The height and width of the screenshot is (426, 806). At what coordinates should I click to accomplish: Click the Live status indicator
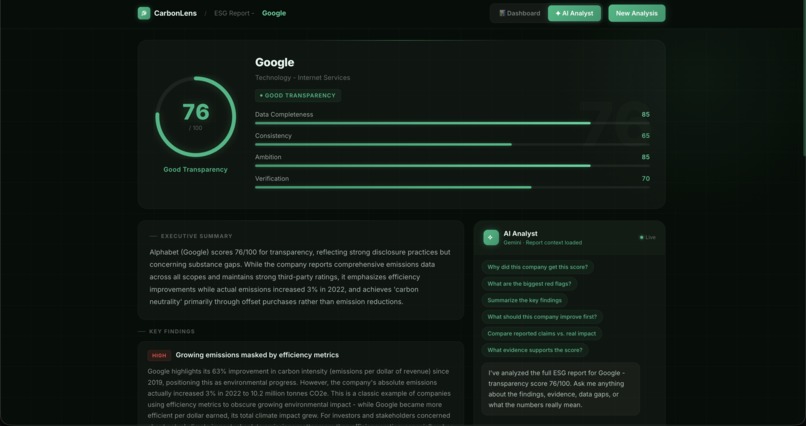647,237
